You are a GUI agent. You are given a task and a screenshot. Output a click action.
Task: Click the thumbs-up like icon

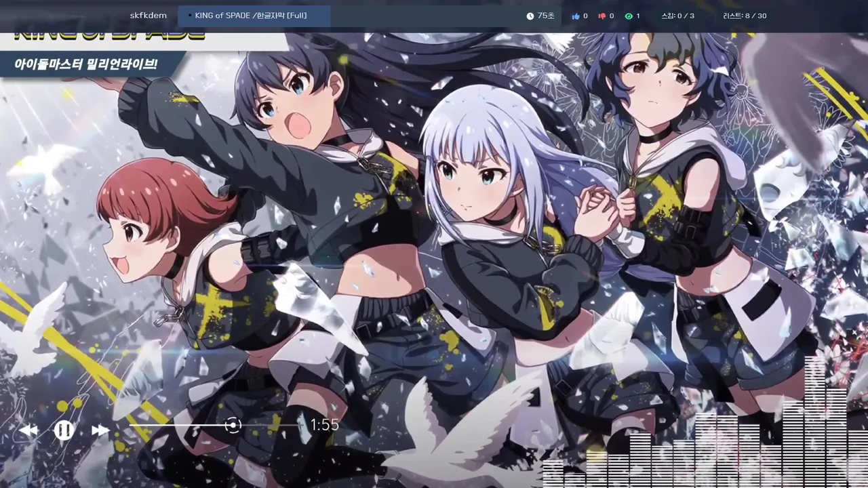pos(576,16)
